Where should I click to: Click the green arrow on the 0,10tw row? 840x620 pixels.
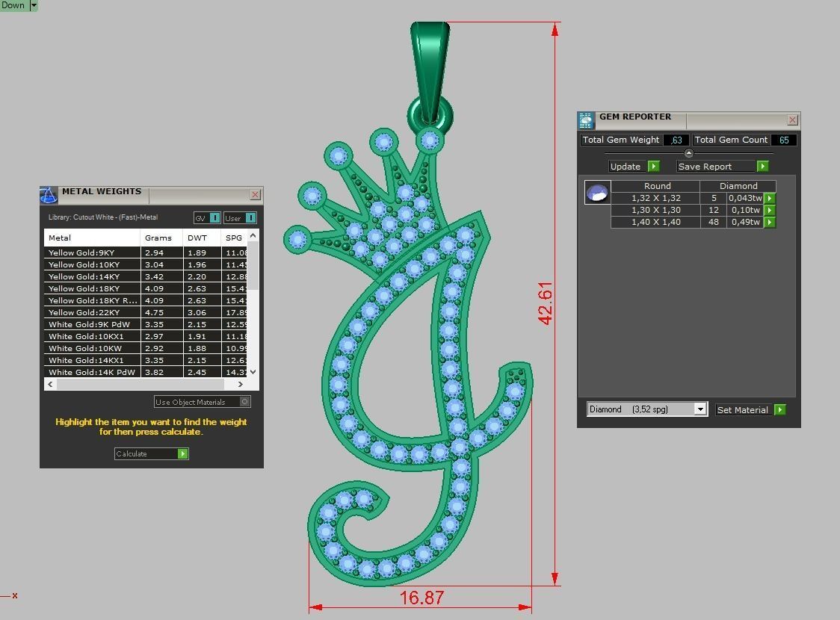770,210
